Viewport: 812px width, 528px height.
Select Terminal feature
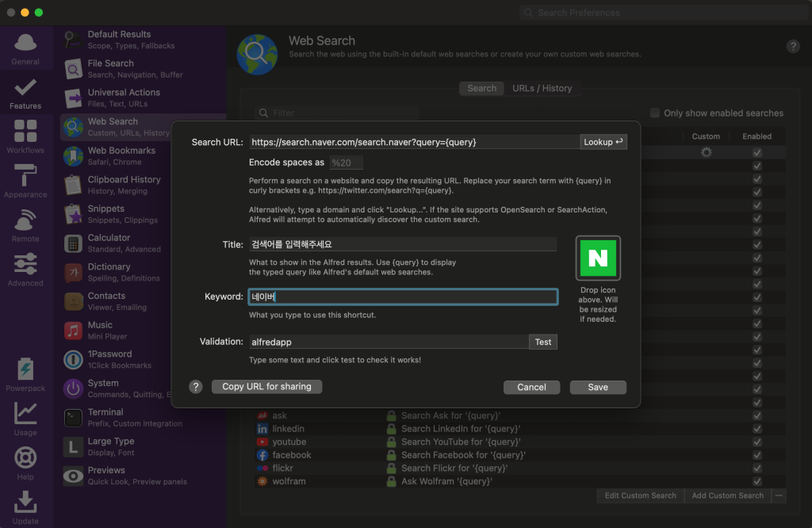click(143, 417)
